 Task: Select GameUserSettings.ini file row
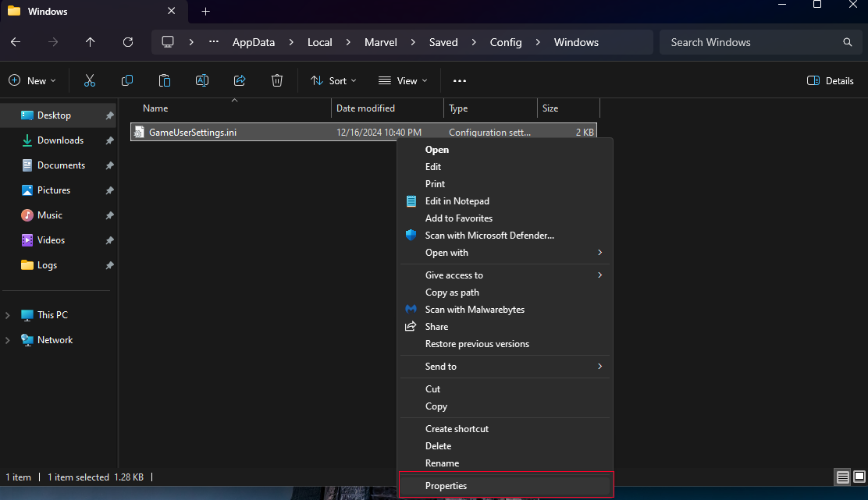[364, 132]
